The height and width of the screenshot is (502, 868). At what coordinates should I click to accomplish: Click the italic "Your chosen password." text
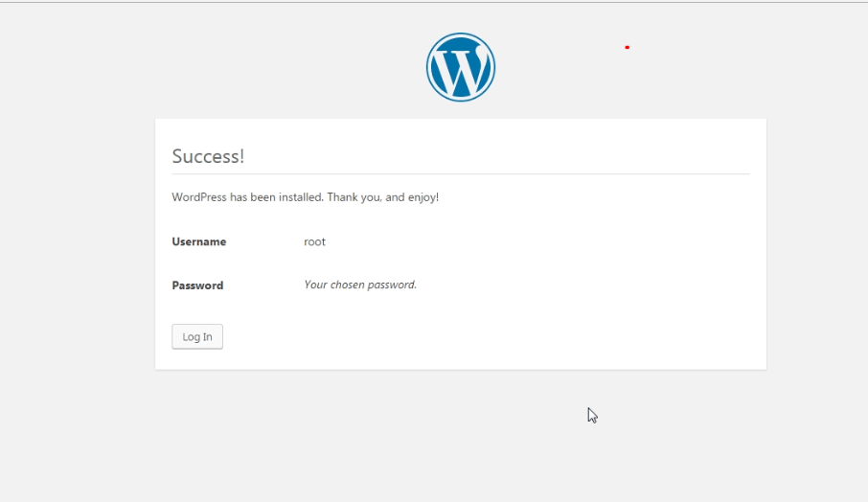pyautogui.click(x=360, y=285)
